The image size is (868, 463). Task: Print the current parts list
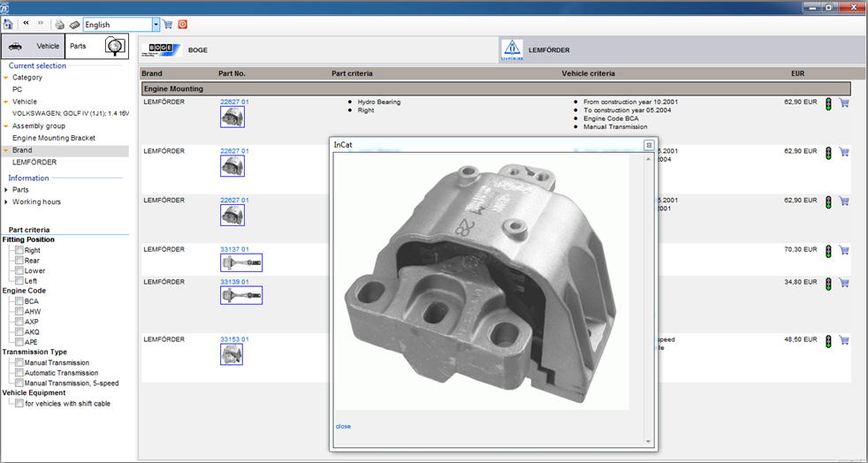pyautogui.click(x=60, y=25)
